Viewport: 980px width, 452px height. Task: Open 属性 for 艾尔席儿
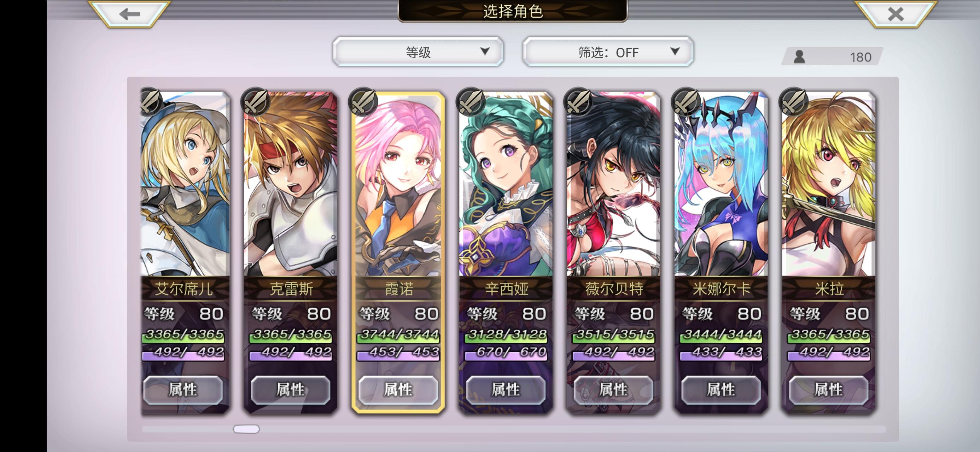click(x=183, y=389)
